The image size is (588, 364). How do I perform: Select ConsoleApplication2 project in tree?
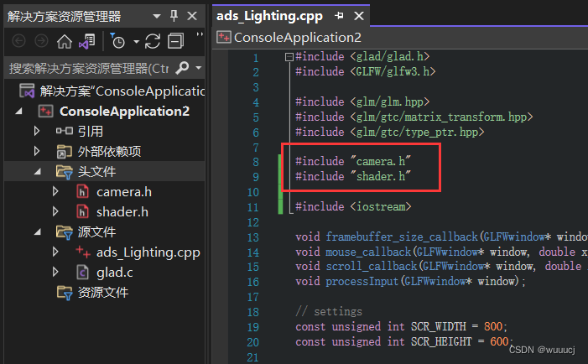[124, 112]
